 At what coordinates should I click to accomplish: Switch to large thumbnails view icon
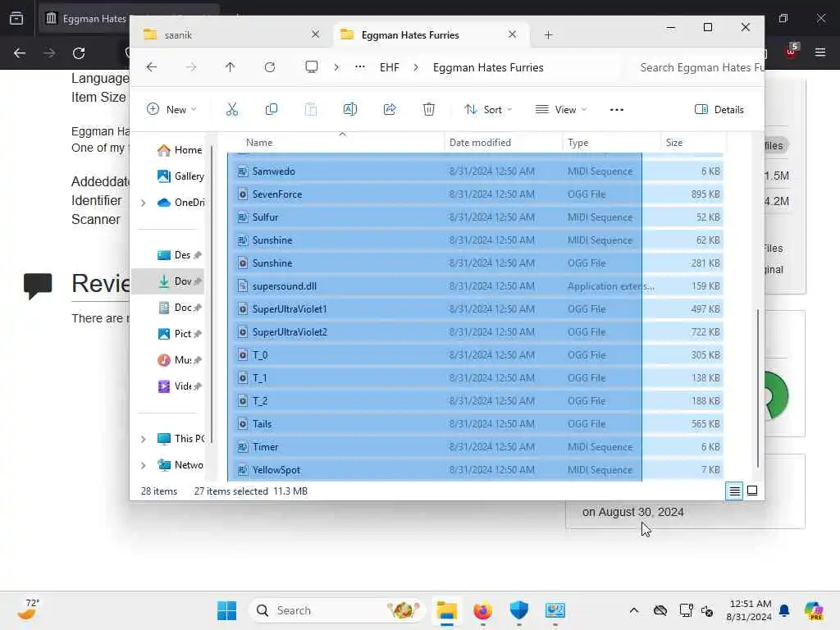752,491
